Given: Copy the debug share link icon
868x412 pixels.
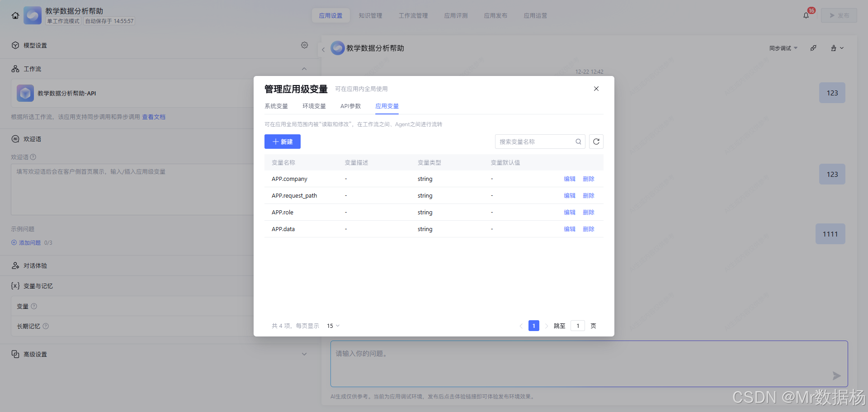Looking at the screenshot, I should pyautogui.click(x=813, y=48).
